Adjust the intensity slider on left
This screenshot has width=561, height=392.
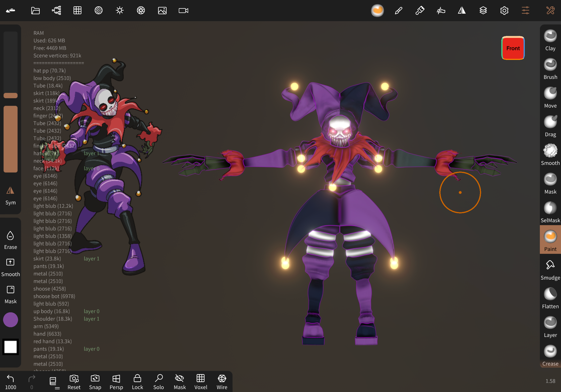(x=11, y=139)
